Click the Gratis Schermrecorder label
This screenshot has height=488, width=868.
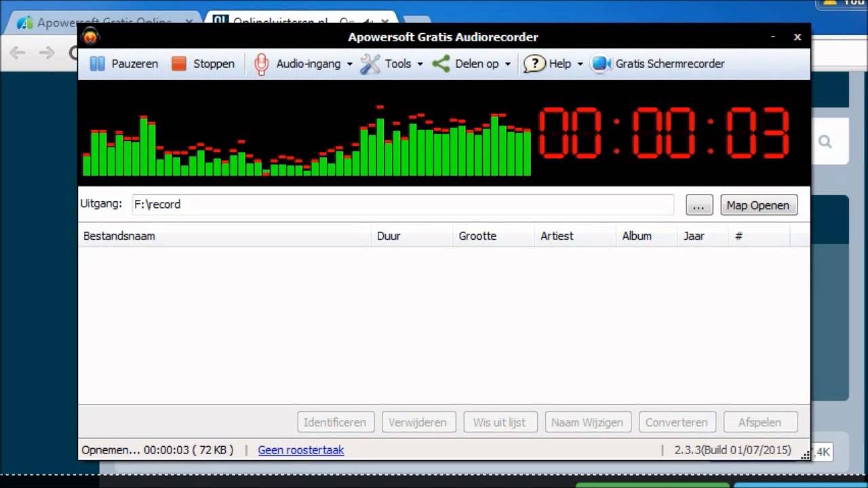(x=670, y=64)
